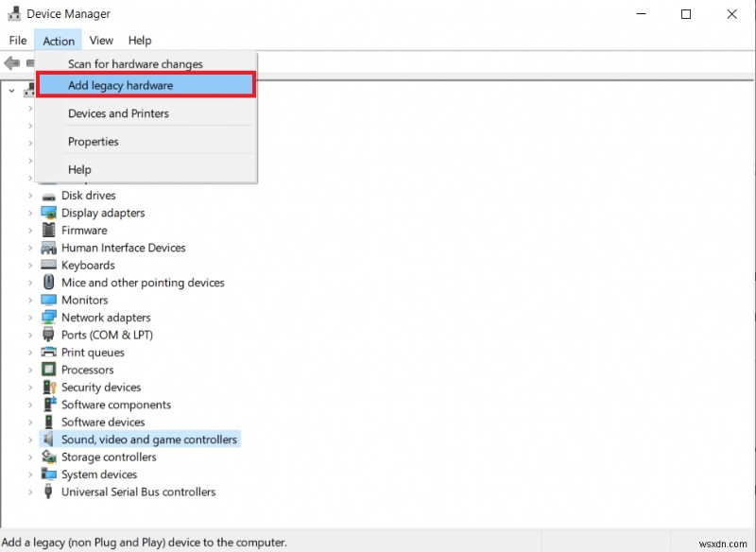Click the Network adapters icon
This screenshot has width=756, height=552.
tap(48, 318)
